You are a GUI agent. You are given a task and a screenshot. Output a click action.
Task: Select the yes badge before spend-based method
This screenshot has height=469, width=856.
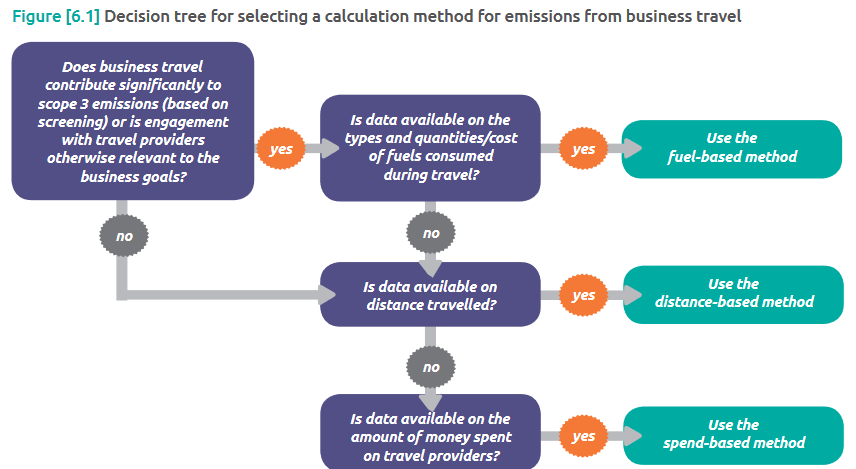point(583,436)
